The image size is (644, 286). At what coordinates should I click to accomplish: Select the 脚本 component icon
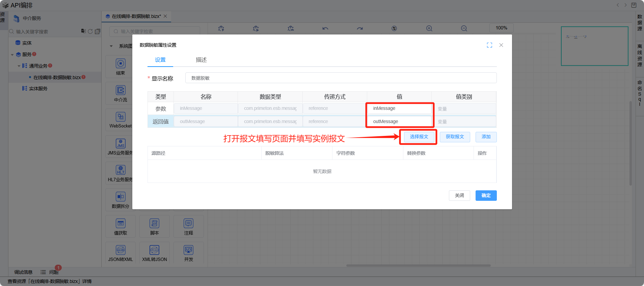(154, 223)
